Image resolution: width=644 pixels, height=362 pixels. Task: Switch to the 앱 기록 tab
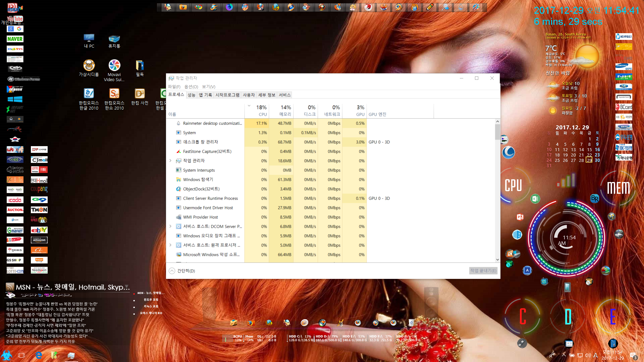click(205, 95)
